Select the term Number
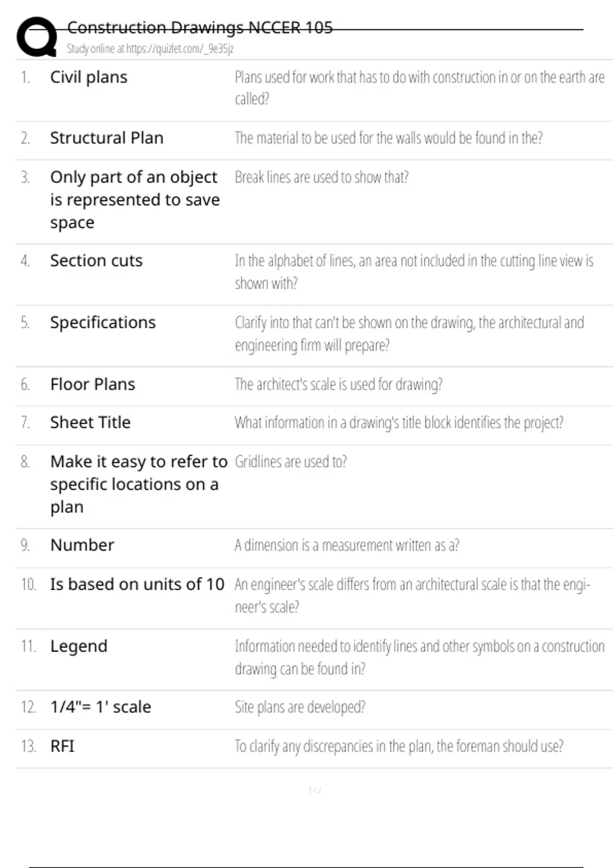This screenshot has width=613, height=868. pos(82,545)
